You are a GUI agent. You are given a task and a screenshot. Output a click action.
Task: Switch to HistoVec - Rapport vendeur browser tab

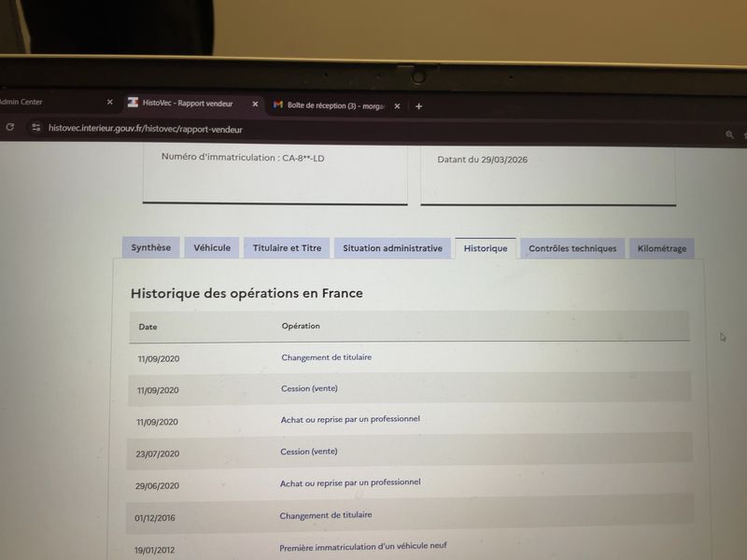click(193, 103)
